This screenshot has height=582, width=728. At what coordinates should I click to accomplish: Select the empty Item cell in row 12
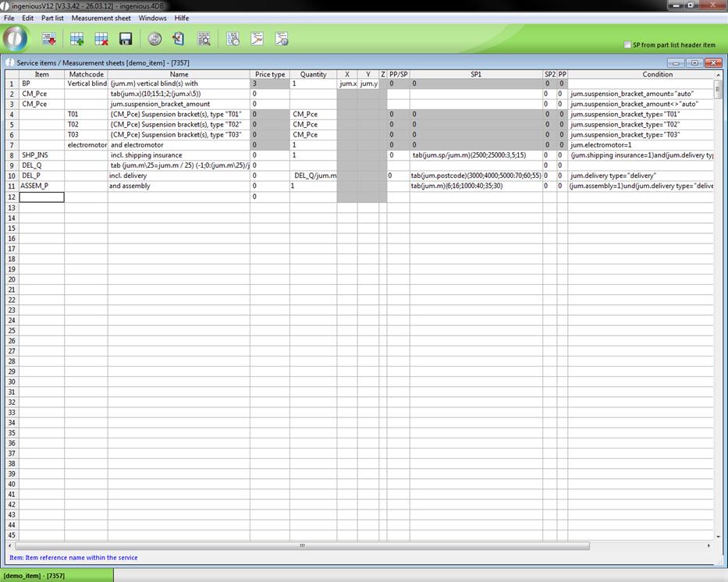tap(41, 197)
